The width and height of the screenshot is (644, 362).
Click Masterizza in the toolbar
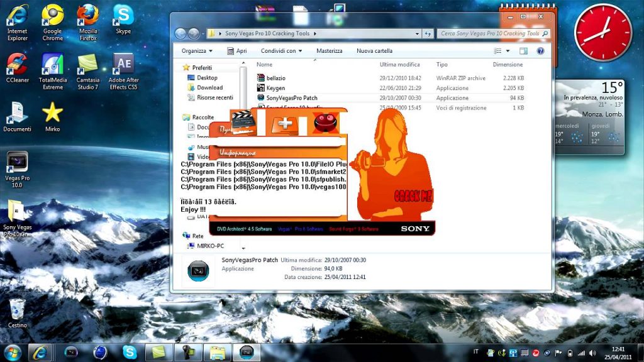[x=329, y=51]
